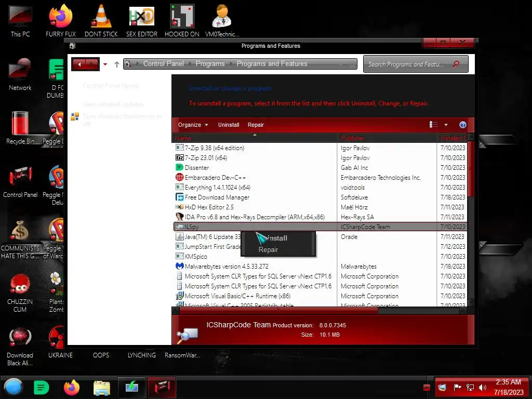Click the horizontal scrollbar thumb below the list
The height and width of the screenshot is (399, 532).
tap(278, 310)
